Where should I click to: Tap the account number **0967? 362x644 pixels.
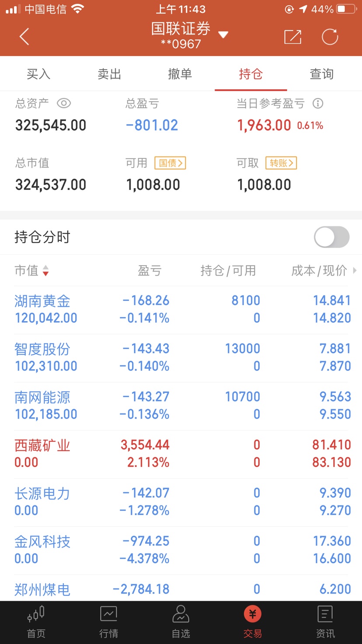click(x=181, y=44)
